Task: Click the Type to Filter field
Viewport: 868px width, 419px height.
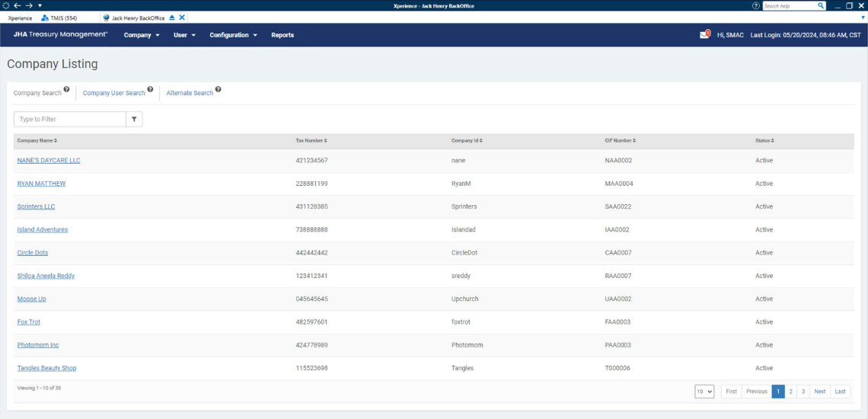Action: point(70,120)
